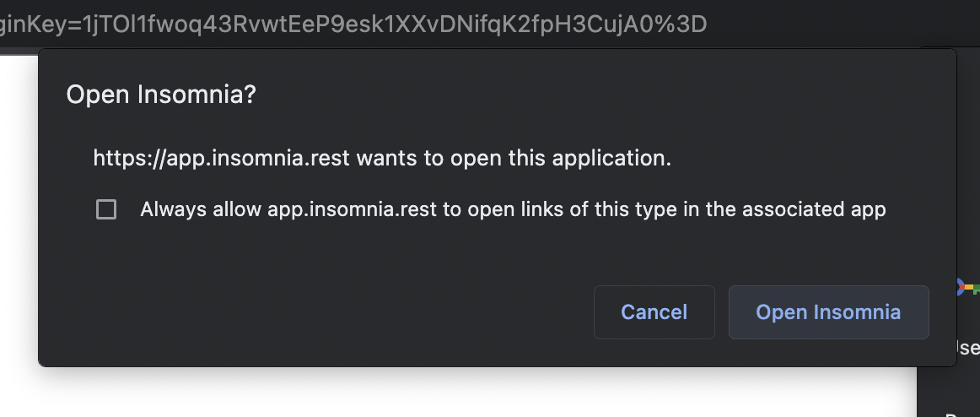Click the partially visible 'Use' text at right edge
This screenshot has width=980, height=417.
pos(968,347)
